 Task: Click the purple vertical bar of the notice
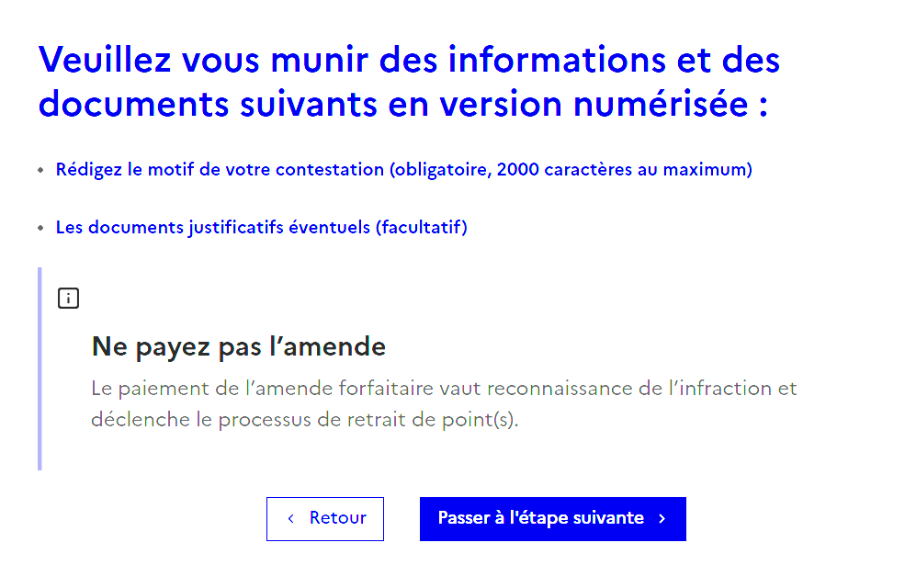coord(40,368)
